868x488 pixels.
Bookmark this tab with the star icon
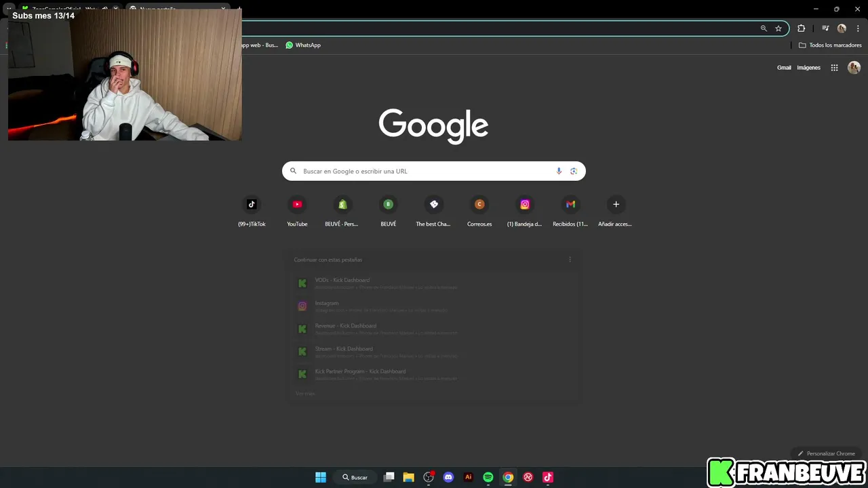[778, 28]
